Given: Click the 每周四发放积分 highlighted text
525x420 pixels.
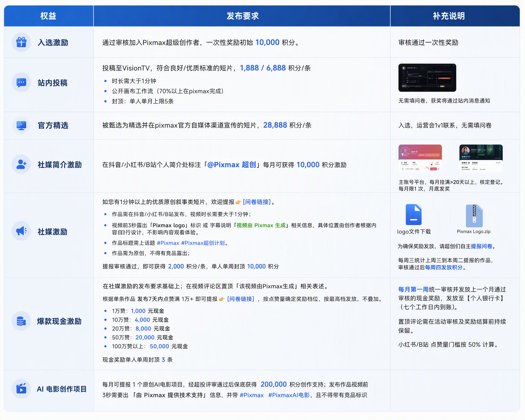Looking at the screenshot, I should coord(444,267).
